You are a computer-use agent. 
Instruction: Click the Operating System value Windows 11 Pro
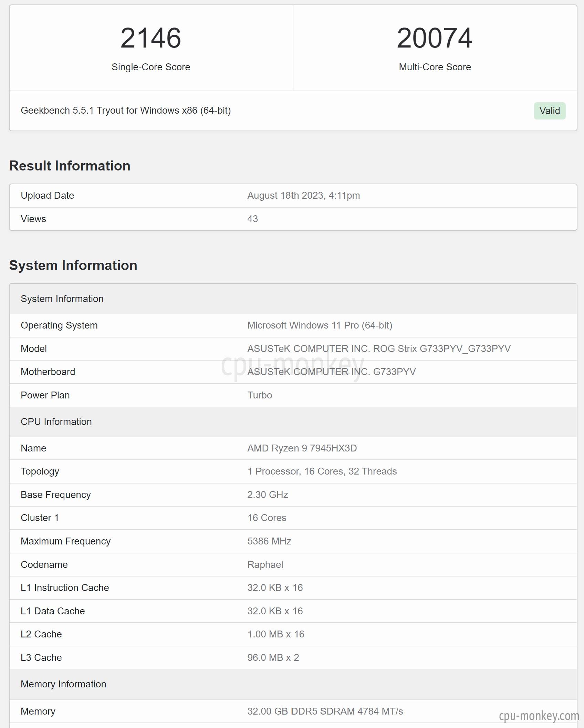(x=320, y=325)
